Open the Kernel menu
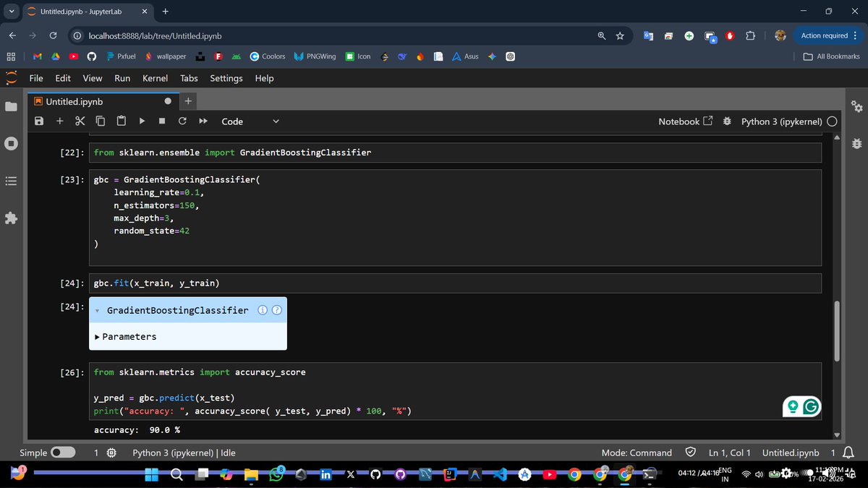The height and width of the screenshot is (488, 868). point(155,78)
